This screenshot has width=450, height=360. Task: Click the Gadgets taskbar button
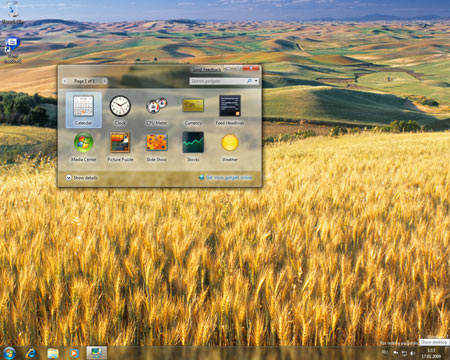pyautogui.click(x=97, y=353)
